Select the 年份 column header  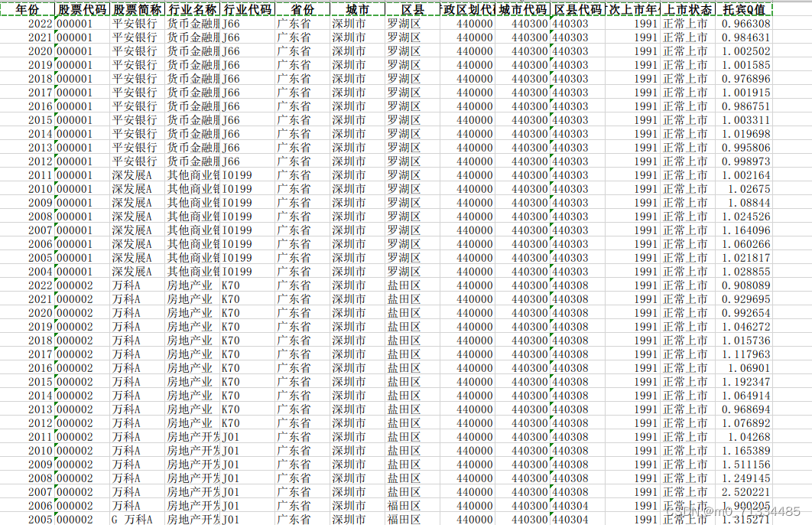[27, 9]
